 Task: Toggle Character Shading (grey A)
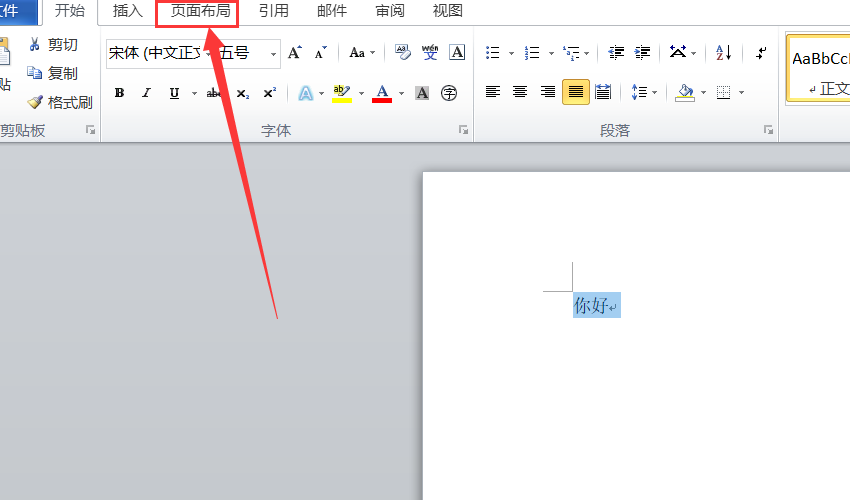[x=422, y=93]
